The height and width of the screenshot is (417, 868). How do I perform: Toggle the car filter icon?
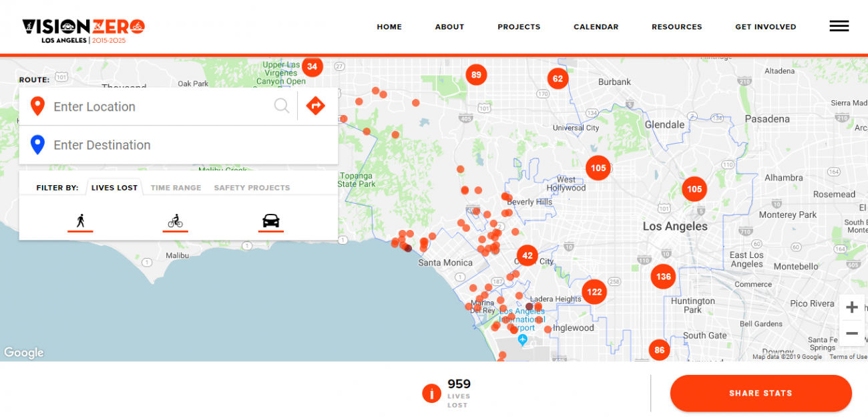point(270,221)
